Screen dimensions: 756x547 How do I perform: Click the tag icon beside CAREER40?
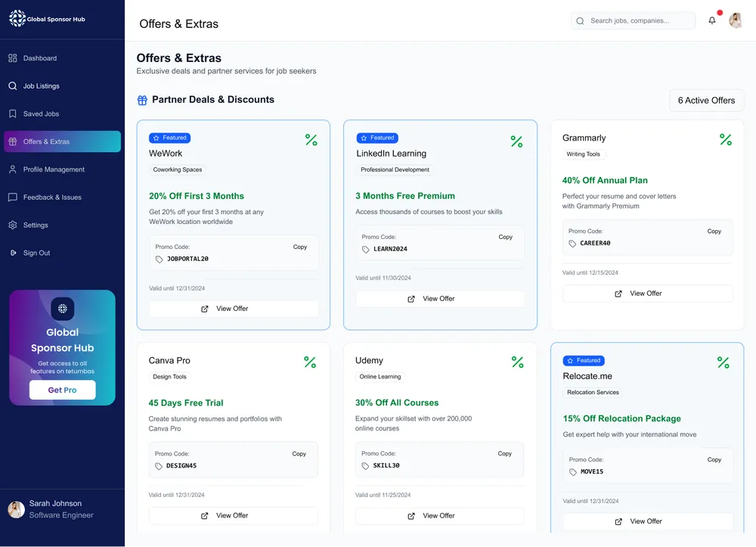[x=572, y=244]
